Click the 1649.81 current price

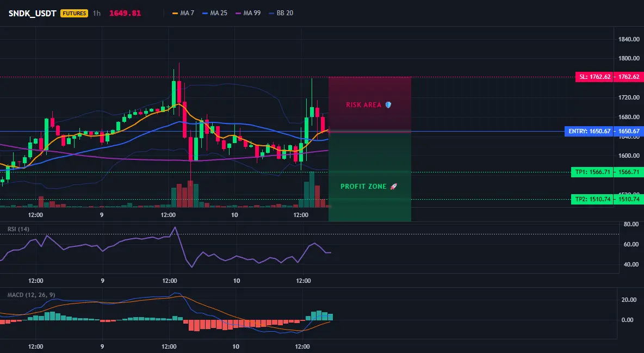click(125, 13)
